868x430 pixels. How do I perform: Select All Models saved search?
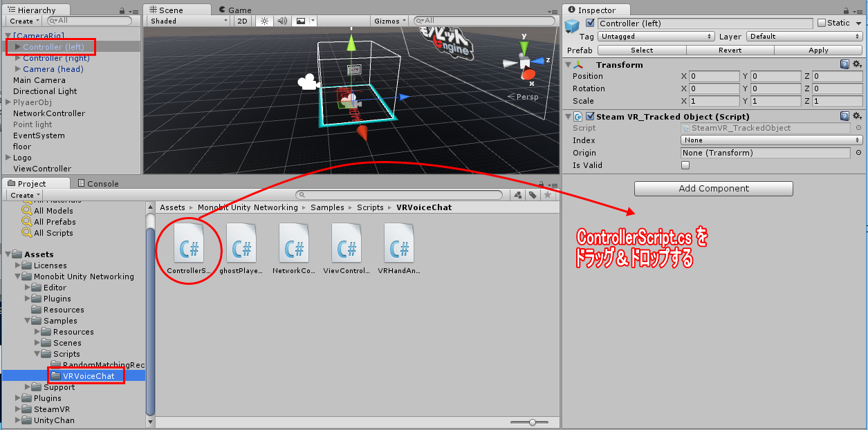pos(48,211)
